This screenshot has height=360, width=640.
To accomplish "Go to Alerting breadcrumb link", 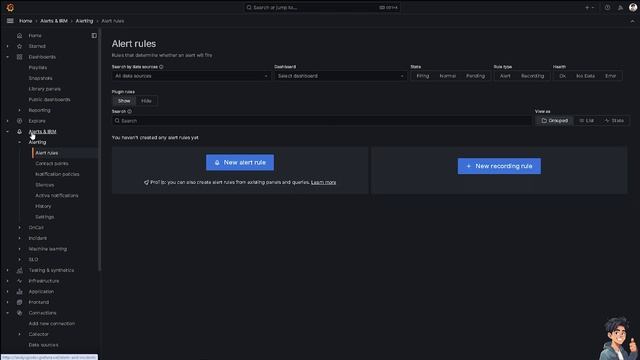I will click(x=84, y=21).
